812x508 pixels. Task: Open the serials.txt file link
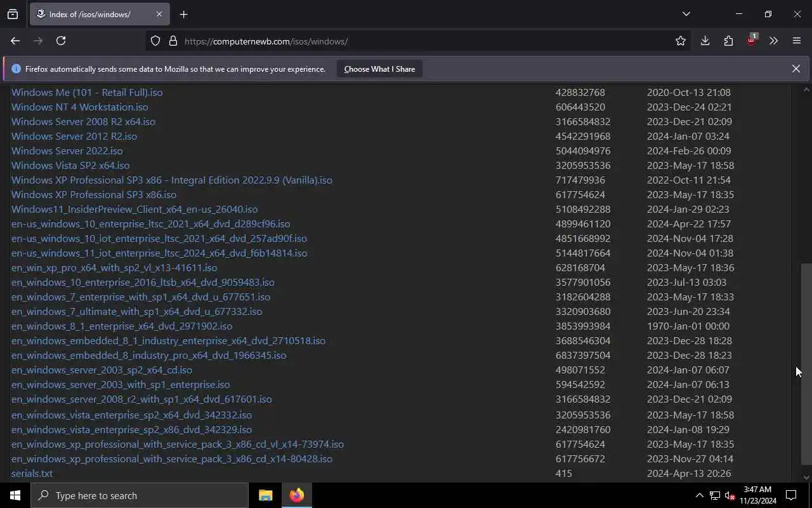point(32,473)
